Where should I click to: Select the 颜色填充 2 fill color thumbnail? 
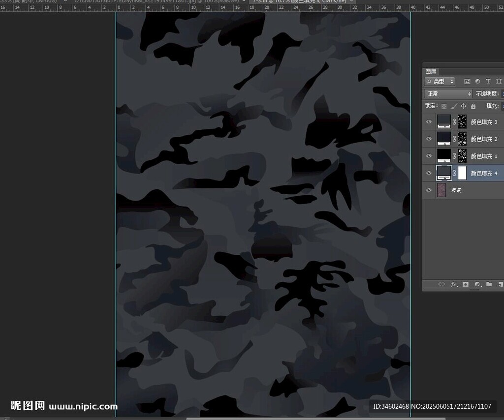443,139
